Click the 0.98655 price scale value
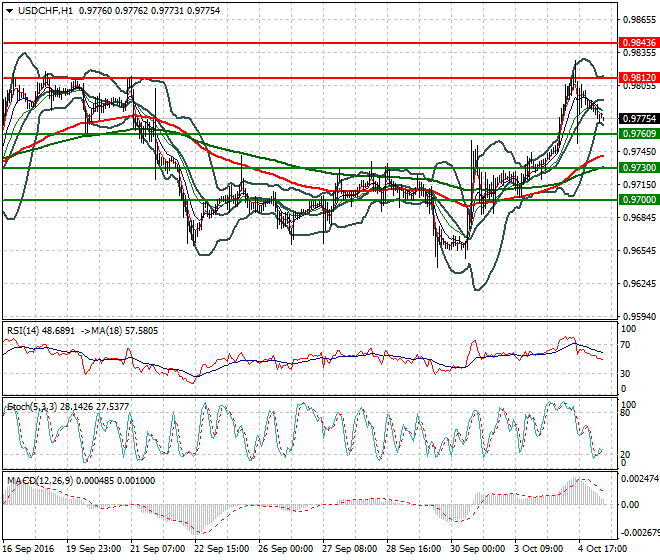This screenshot has width=660, height=560. pos(639,20)
